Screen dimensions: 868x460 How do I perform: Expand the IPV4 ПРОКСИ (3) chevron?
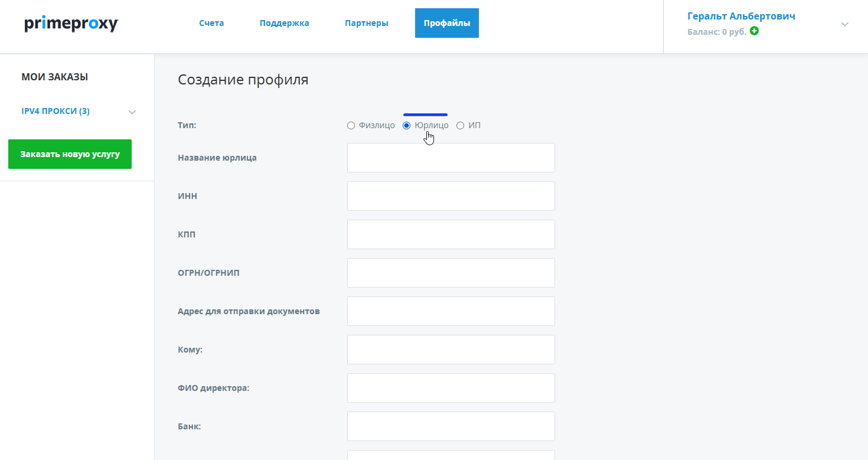coord(132,112)
